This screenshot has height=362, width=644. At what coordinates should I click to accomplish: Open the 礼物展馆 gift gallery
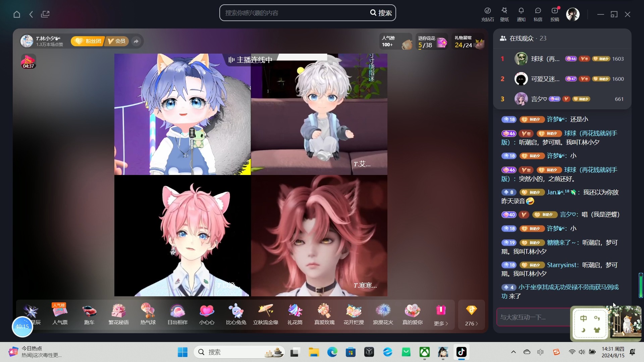[469, 41]
